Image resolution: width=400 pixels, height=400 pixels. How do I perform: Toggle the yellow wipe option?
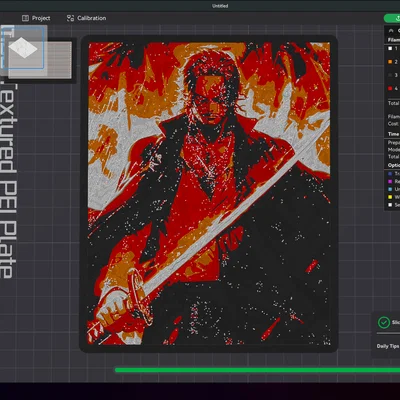[x=390, y=197]
